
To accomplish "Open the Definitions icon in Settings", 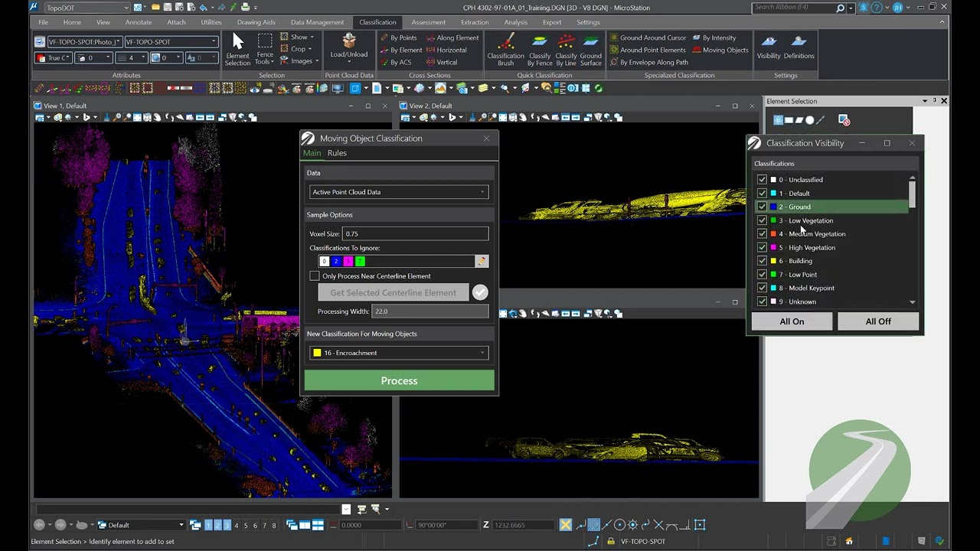I will [799, 47].
